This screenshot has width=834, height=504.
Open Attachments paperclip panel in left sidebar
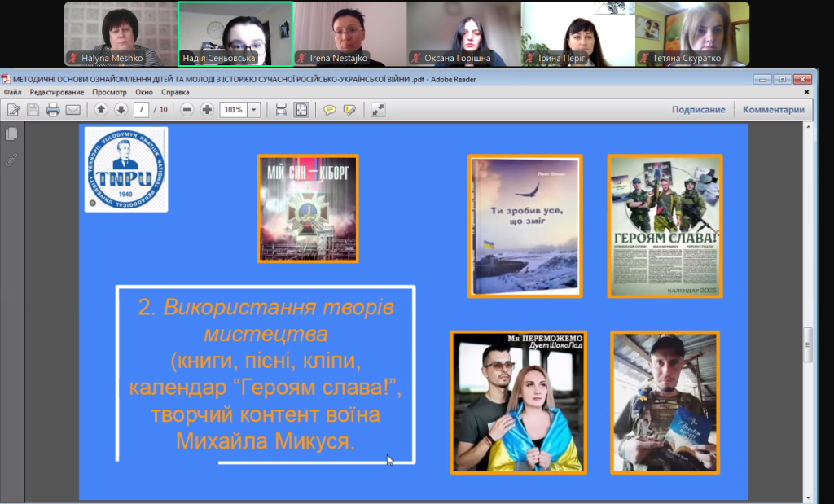(11, 160)
